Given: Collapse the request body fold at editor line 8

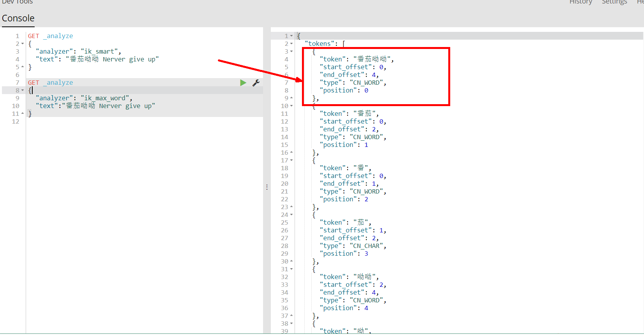Looking at the screenshot, I should click(23, 91).
